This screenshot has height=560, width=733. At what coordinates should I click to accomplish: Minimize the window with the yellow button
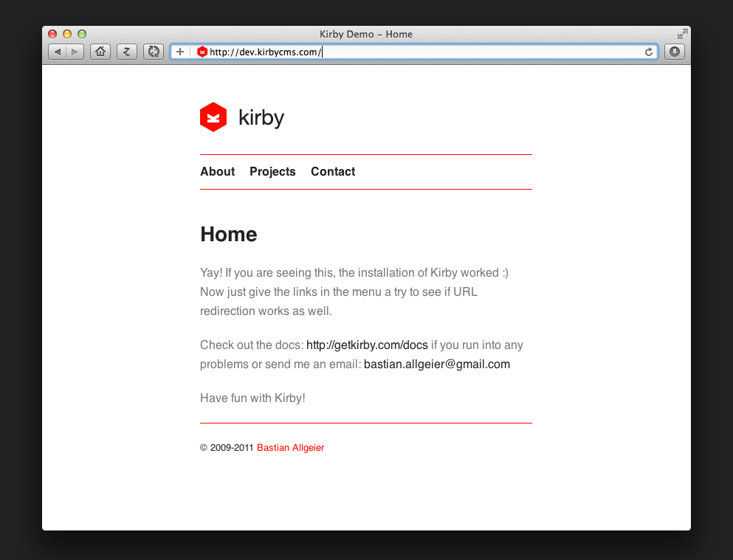(67, 34)
